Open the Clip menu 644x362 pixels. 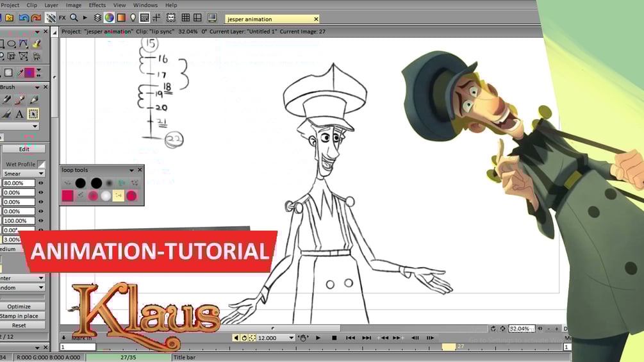coord(31,5)
